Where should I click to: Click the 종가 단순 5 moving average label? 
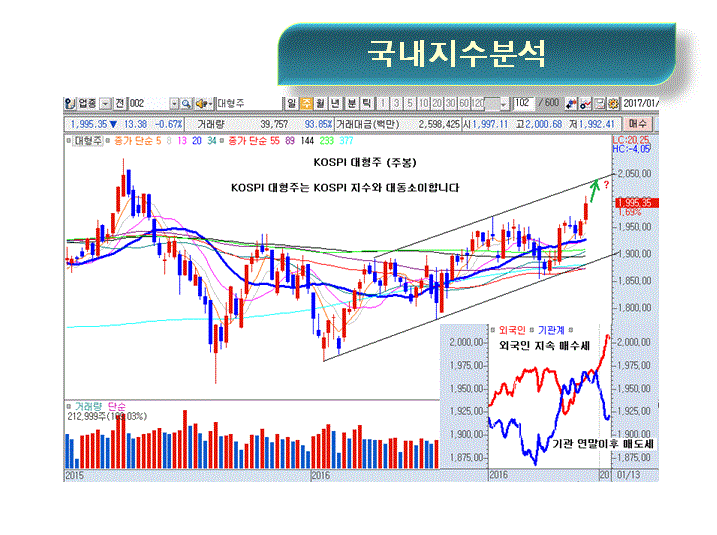(138, 141)
